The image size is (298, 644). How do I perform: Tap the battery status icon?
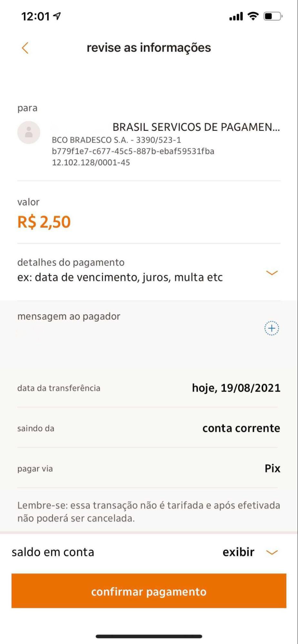(273, 16)
